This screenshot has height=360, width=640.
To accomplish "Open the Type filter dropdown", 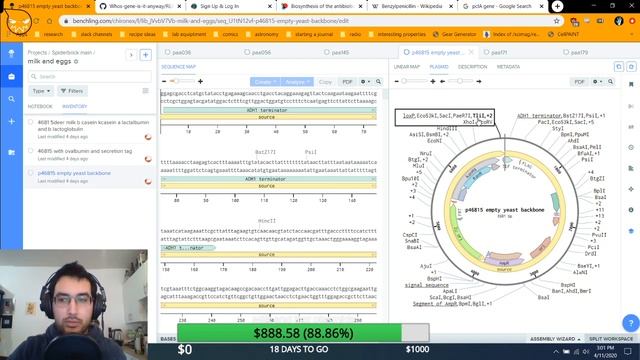I will coord(41,91).
